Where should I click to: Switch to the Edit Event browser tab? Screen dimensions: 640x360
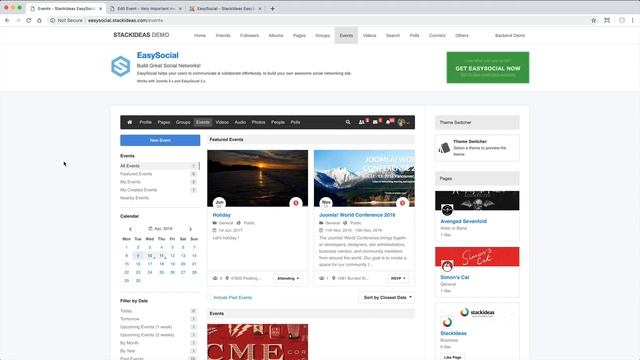pyautogui.click(x=145, y=8)
